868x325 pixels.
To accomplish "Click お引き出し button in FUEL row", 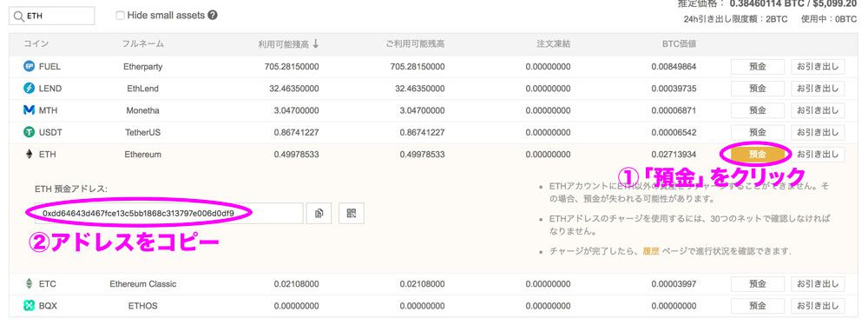I will pyautogui.click(x=818, y=67).
